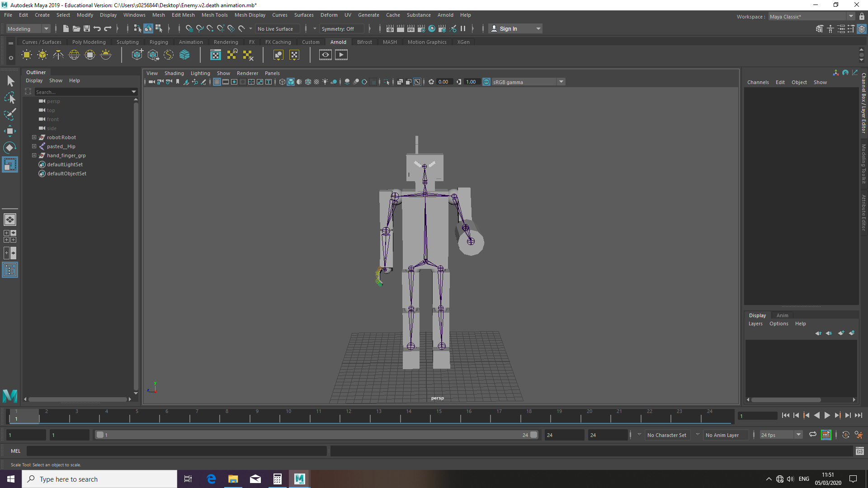Toggle snap to grids

(x=189, y=28)
